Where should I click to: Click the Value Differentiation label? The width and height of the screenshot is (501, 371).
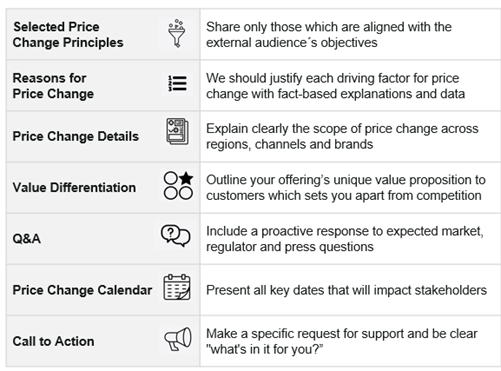coord(74,187)
